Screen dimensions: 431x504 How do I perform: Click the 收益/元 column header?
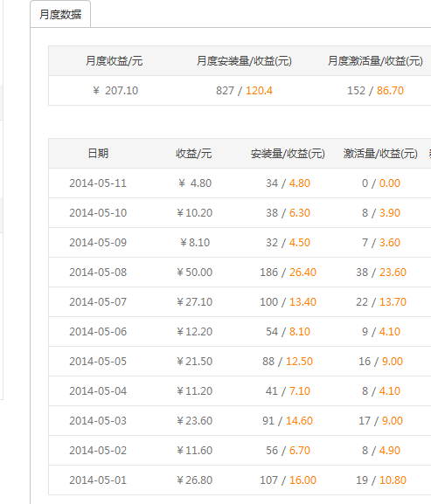[x=193, y=154]
